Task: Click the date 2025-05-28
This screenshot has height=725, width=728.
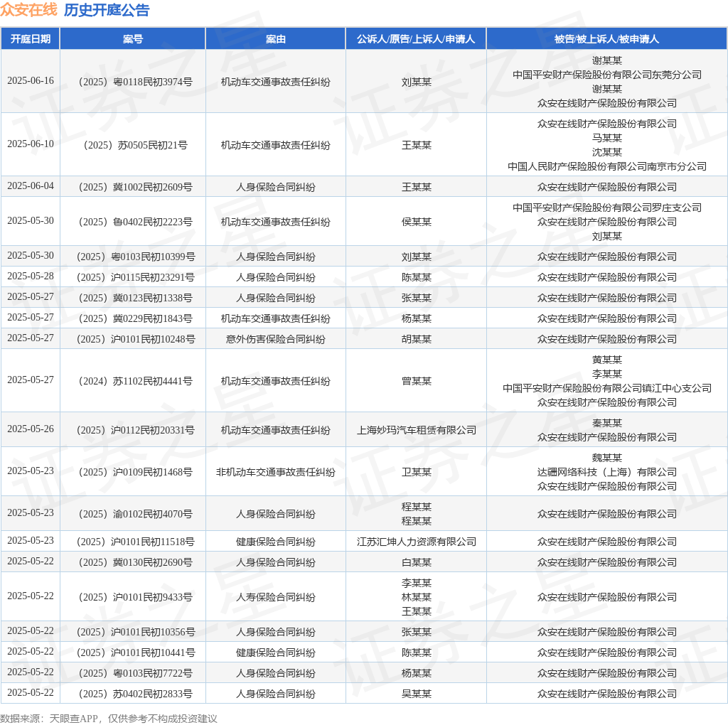Action: 31,276
